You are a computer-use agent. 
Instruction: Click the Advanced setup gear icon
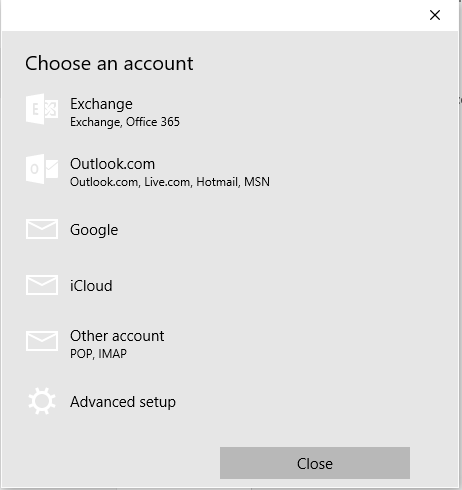pos(42,401)
